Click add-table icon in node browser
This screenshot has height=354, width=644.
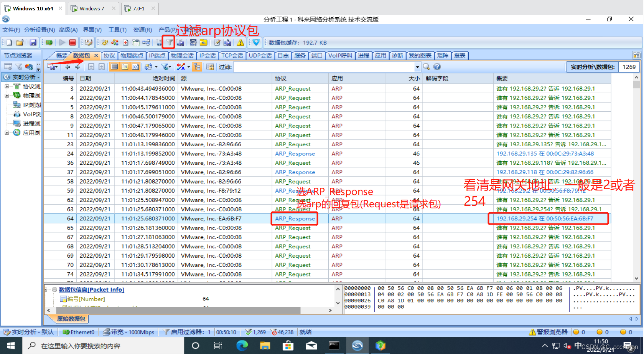8,67
